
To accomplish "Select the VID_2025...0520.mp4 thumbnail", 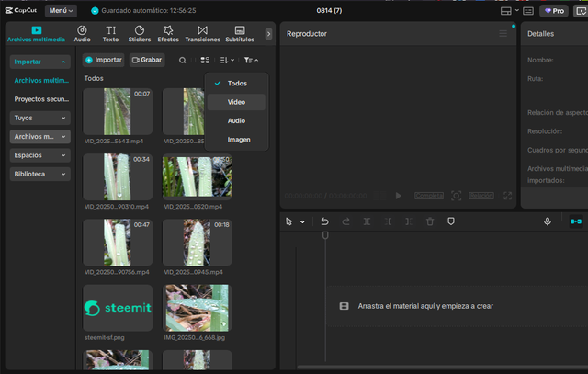I will pos(197,177).
